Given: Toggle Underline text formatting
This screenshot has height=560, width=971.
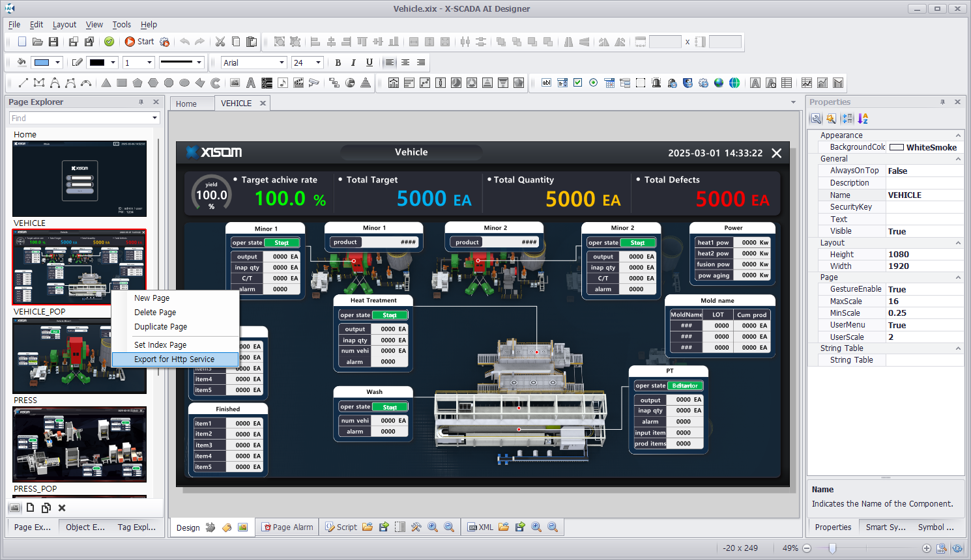Looking at the screenshot, I should pos(370,63).
